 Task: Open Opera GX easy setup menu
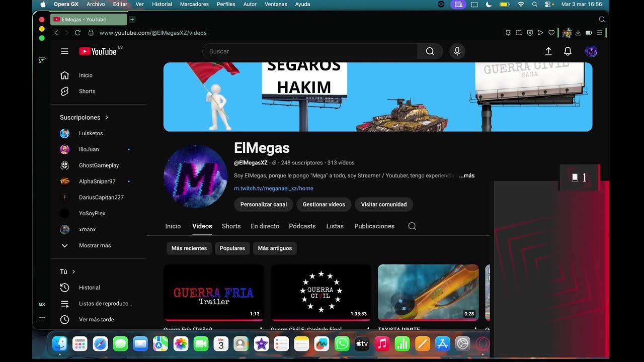pyautogui.click(x=599, y=33)
